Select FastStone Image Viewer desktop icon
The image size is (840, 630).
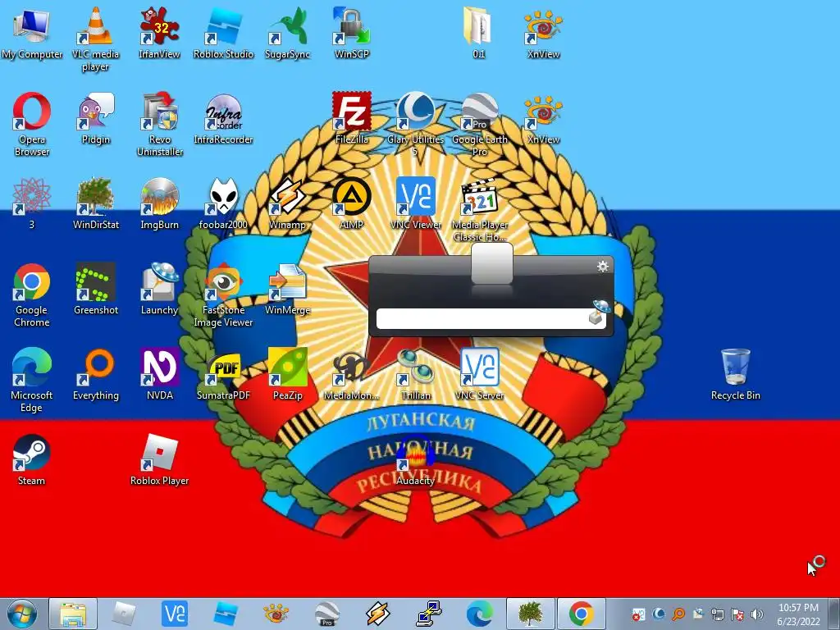[223, 294]
